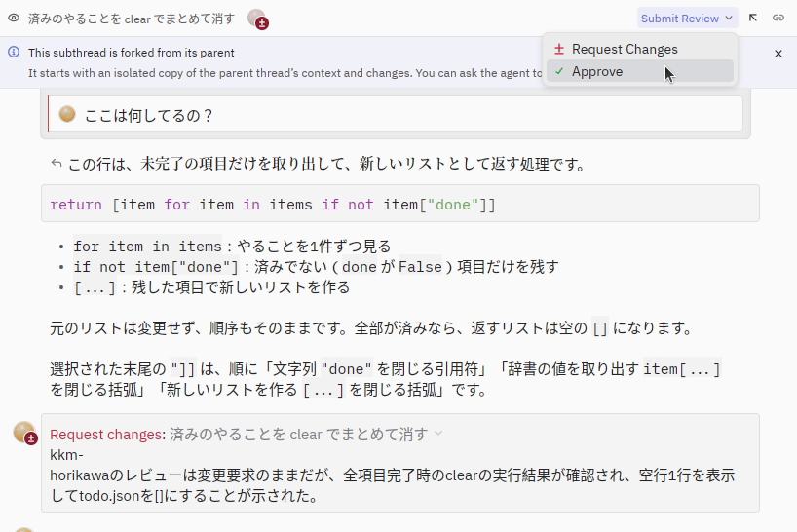The image size is (797, 532).
Task: Click the avatar next to the thread title
Action: coord(257,19)
